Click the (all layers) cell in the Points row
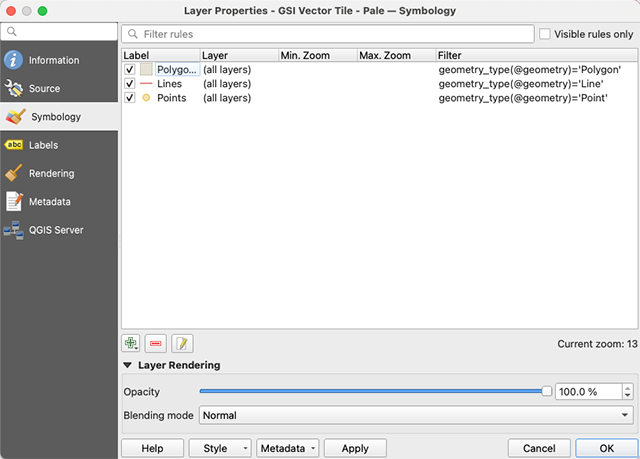This screenshot has width=640, height=459. (x=227, y=98)
